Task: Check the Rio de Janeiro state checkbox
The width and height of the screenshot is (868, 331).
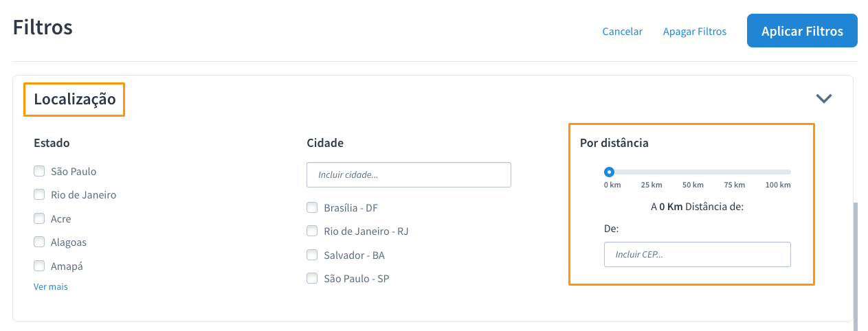Action: 39,194
